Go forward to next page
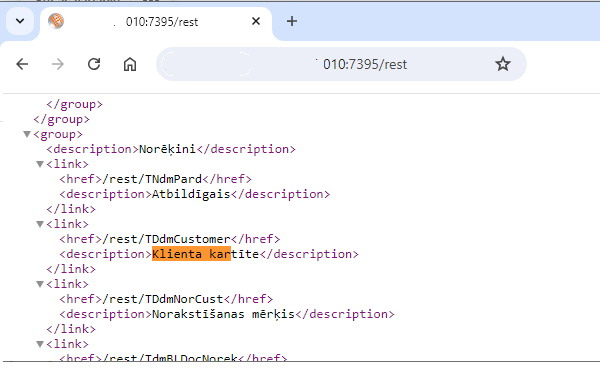 58,64
